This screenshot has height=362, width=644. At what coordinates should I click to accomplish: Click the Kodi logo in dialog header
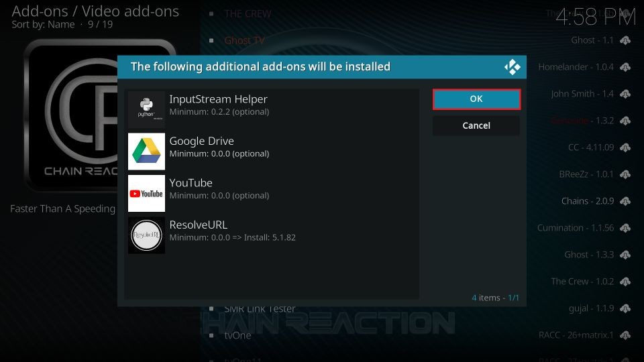(x=512, y=67)
